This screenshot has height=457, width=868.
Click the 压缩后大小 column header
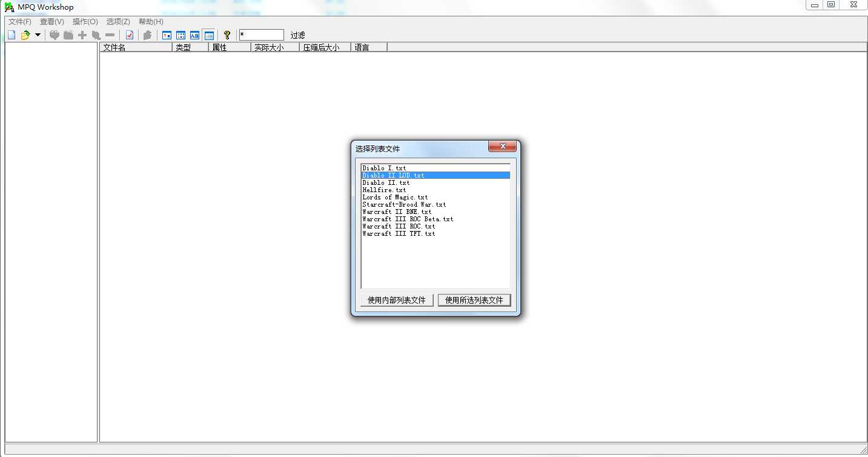(325, 47)
